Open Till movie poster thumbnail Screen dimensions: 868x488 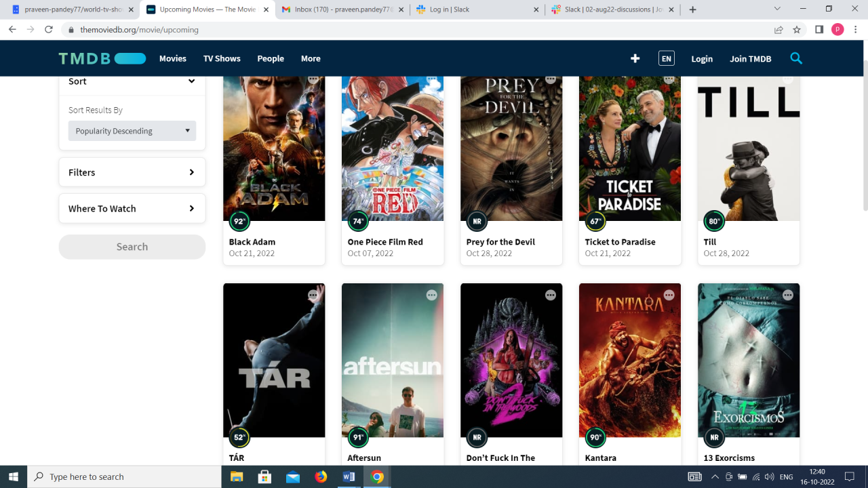(x=749, y=148)
